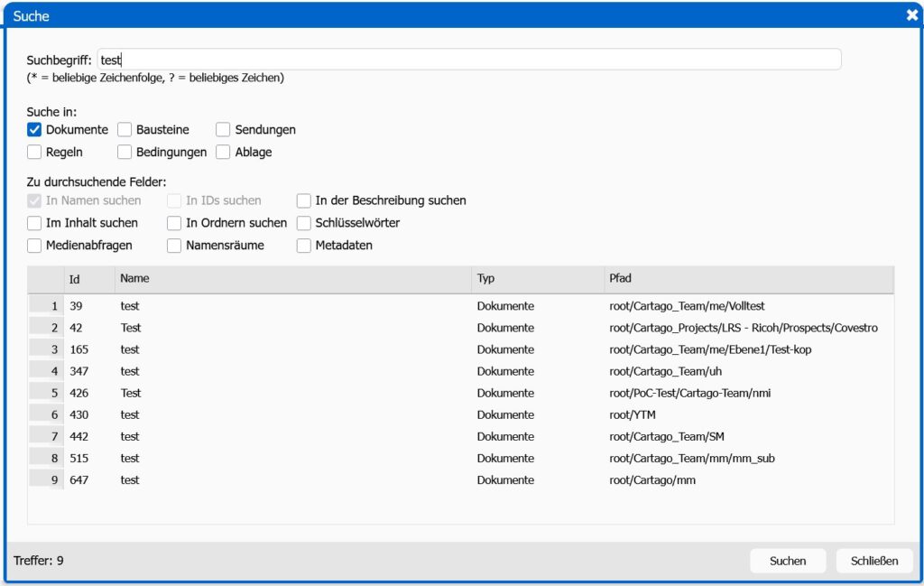Enable the Ablage checkbox
924x586 pixels.
click(223, 153)
